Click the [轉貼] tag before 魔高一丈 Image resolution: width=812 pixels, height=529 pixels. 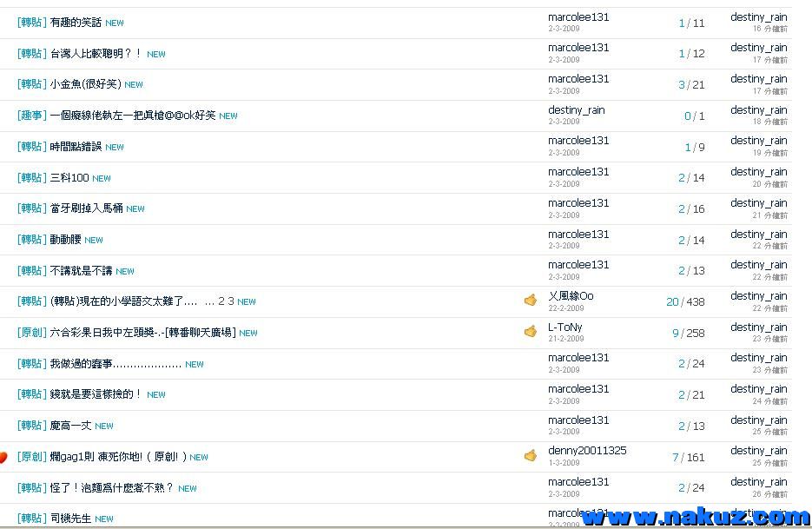tap(32, 426)
